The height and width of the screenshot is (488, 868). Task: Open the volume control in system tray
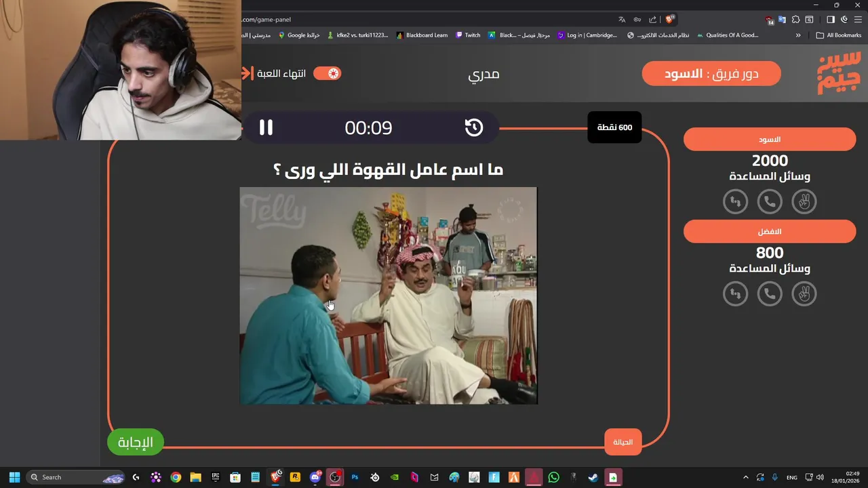pos(821,477)
